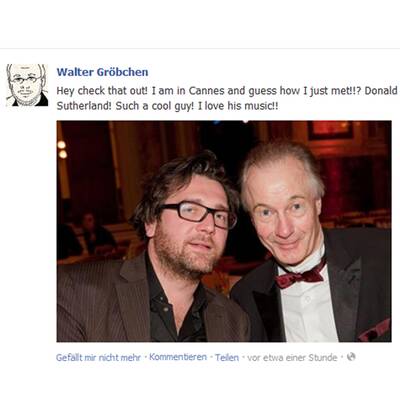The width and height of the screenshot is (400, 400).
Task: Toggle the 'Gefällt mir nicht mehr' unlike link
Action: [x=98, y=357]
